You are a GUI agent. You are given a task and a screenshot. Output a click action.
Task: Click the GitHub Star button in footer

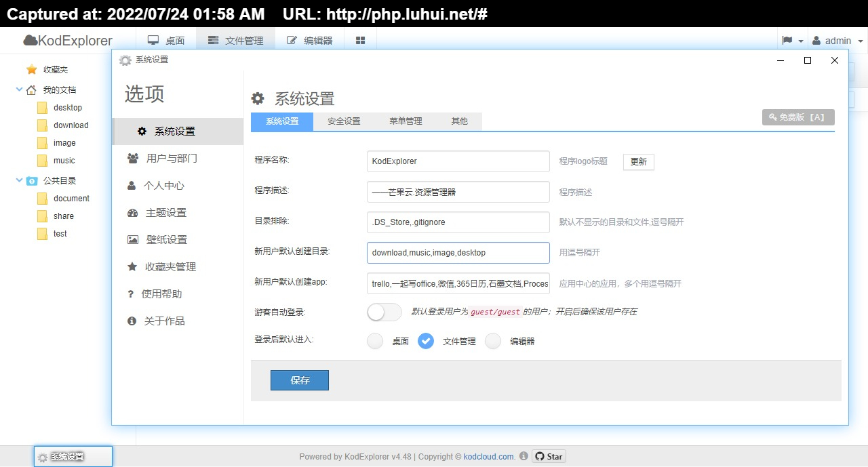click(549, 456)
